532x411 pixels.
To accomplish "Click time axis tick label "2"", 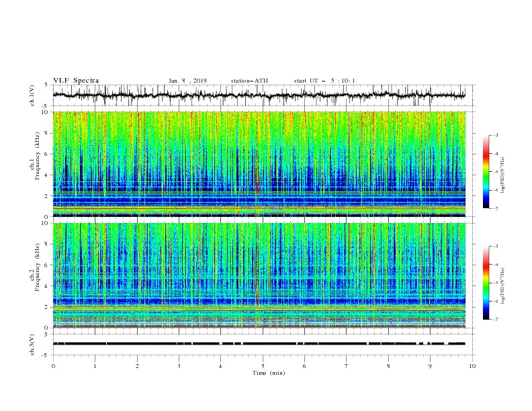I will (137, 366).
